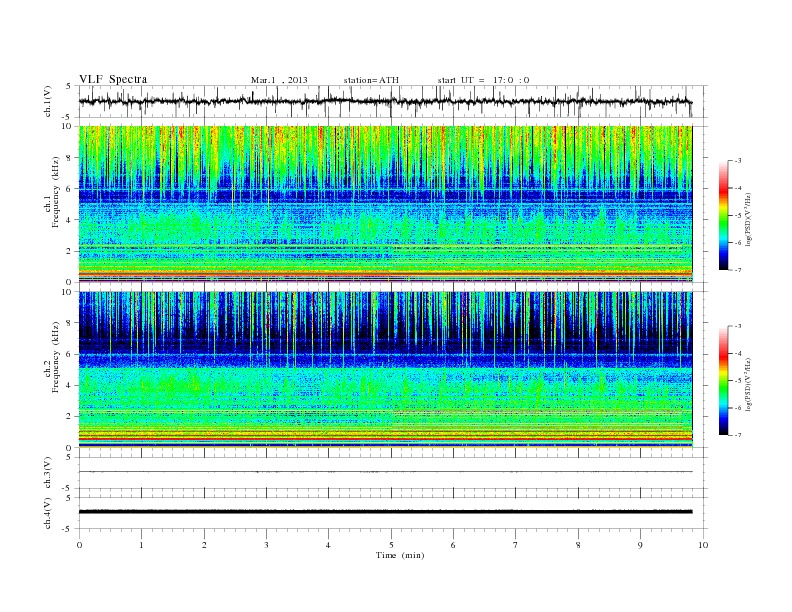Click the "VLF Spectra" plot title
The height and width of the screenshot is (612, 792).
(113, 79)
